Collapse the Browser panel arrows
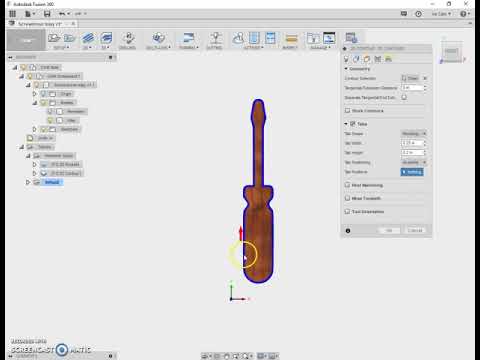This screenshot has width=480, height=360. coord(10,57)
